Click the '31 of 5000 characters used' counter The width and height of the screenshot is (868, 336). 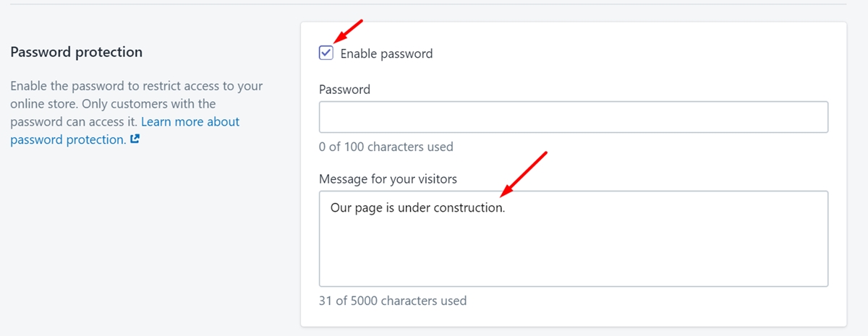point(393,300)
